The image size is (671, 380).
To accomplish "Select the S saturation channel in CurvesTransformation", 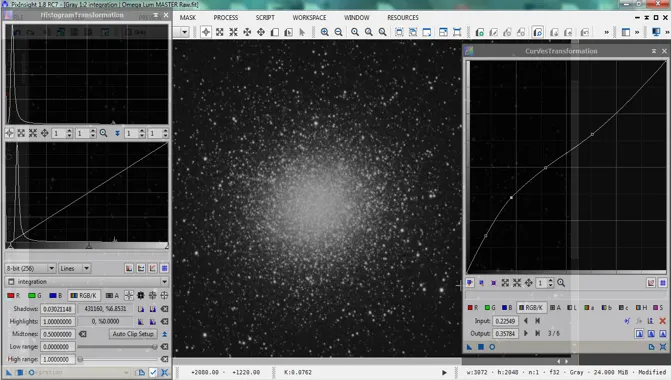I will coord(658,308).
